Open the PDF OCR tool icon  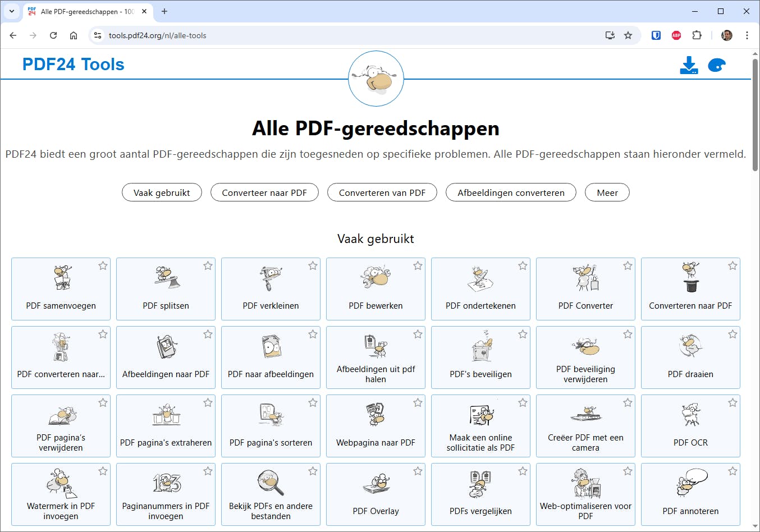(x=691, y=415)
